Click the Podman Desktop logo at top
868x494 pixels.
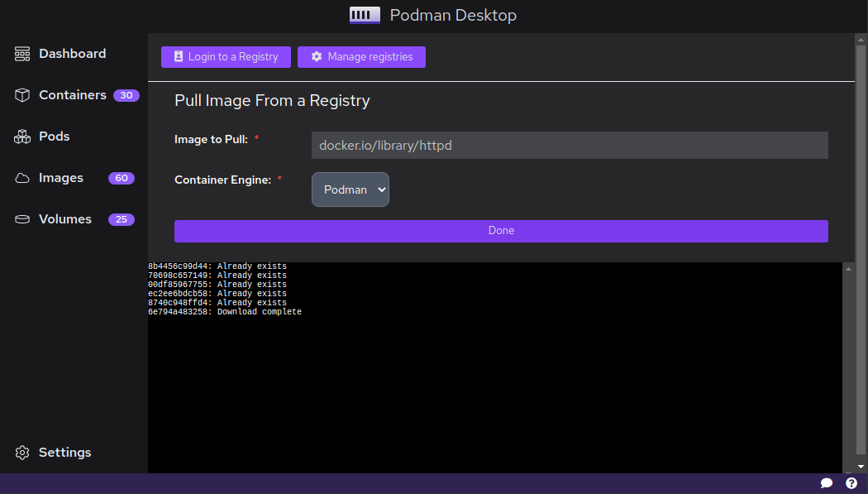(x=364, y=15)
